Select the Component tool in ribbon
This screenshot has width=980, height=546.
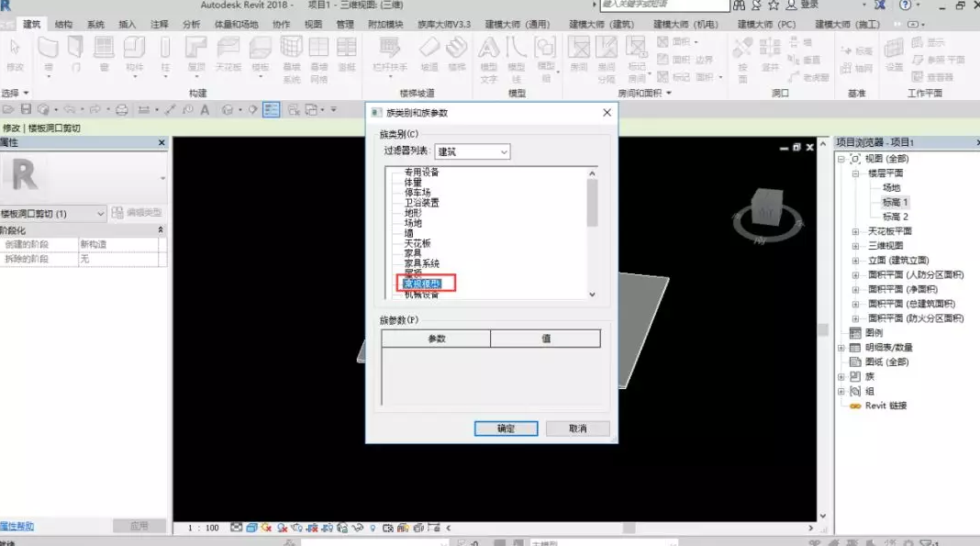click(x=134, y=55)
